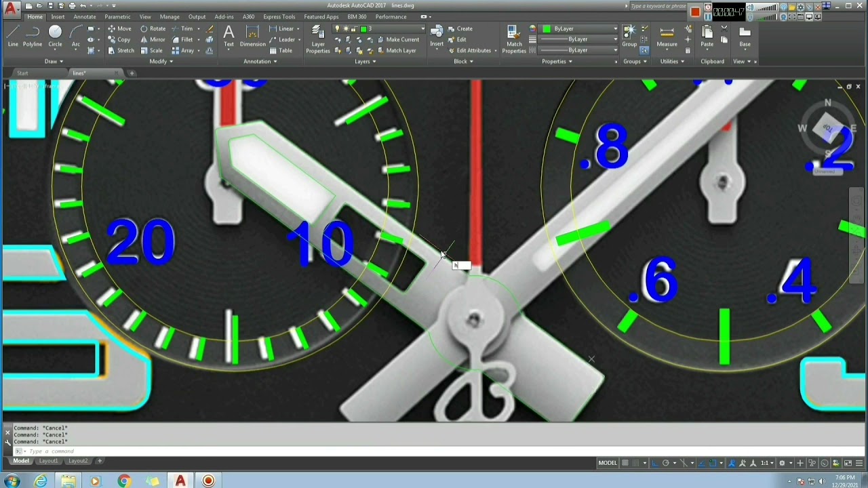Toggle polar tracking in status bar

point(666,463)
